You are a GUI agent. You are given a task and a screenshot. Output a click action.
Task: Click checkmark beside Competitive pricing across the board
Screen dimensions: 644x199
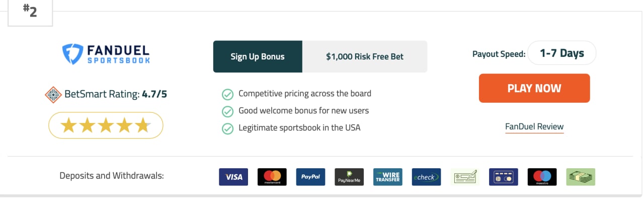pyautogui.click(x=228, y=94)
